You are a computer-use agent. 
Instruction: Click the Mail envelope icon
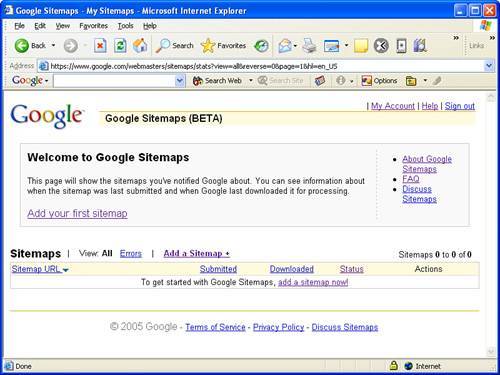coord(285,46)
